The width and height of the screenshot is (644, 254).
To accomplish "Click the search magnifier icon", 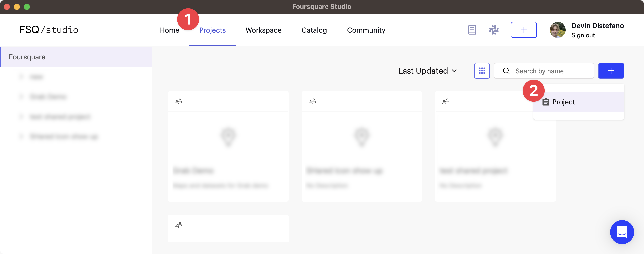I will [x=506, y=71].
